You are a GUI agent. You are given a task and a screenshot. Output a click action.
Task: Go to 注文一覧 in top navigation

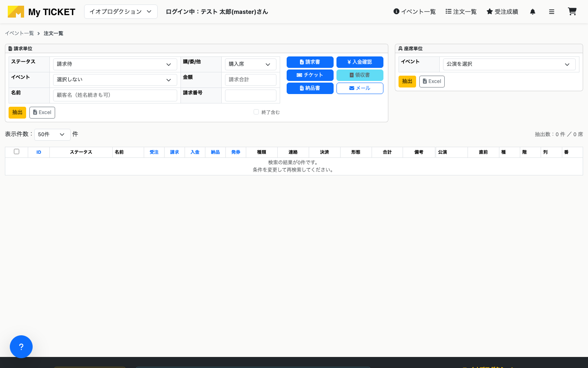coord(461,12)
